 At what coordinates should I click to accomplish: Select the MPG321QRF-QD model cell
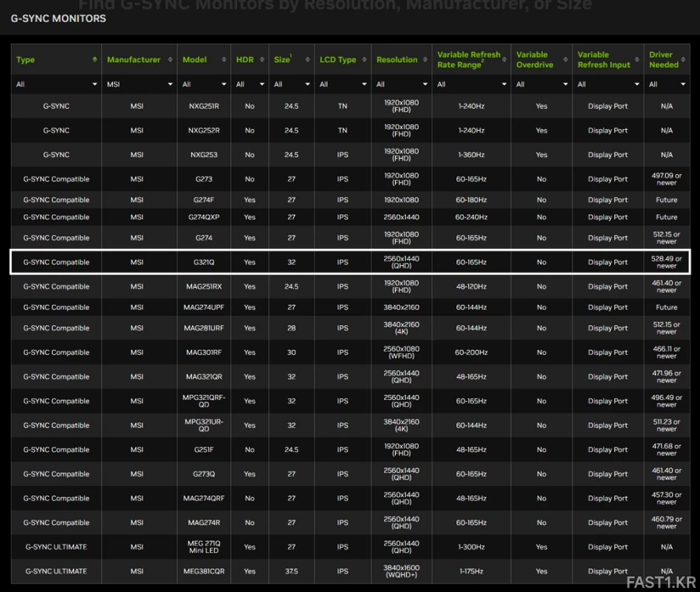pyautogui.click(x=204, y=401)
